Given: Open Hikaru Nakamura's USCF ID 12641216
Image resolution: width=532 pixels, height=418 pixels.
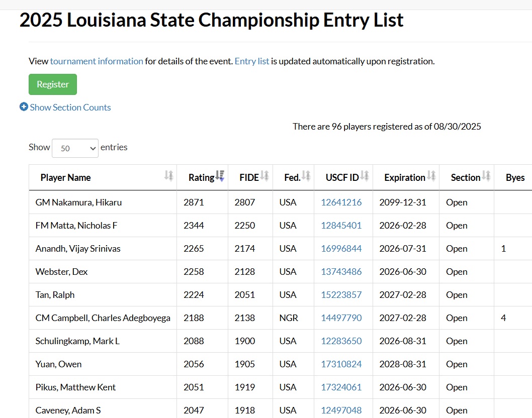Looking at the screenshot, I should click(x=341, y=202).
